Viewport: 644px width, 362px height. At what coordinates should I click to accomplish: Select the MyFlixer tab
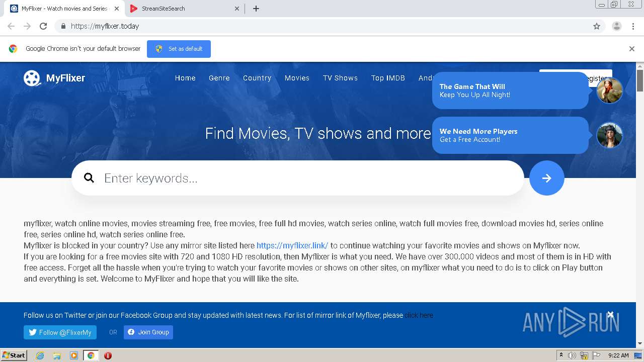64,9
